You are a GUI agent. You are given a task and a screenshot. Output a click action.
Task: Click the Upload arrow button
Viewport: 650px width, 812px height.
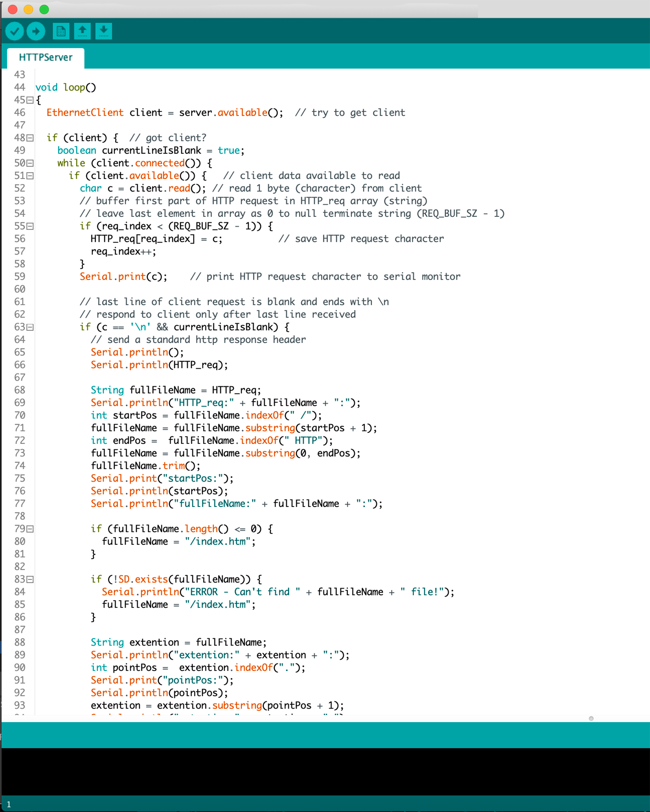tap(36, 31)
